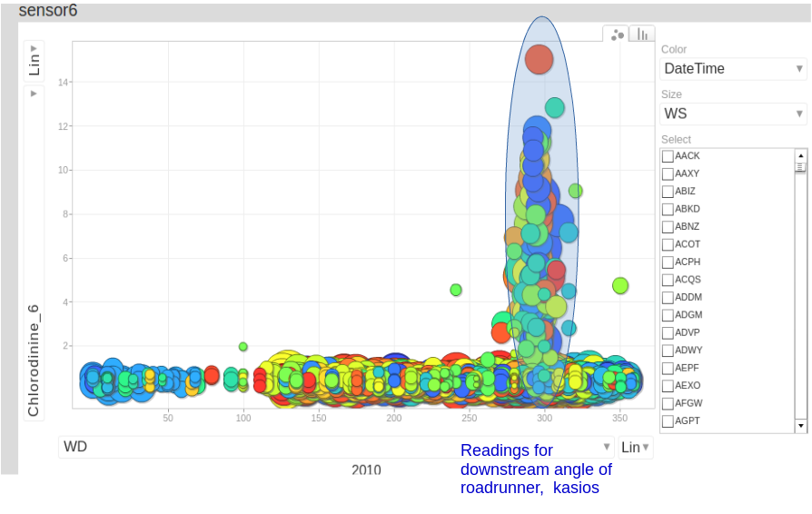This screenshot has width=812, height=514.
Task: Switch to bubble chart view icon
Action: (618, 35)
